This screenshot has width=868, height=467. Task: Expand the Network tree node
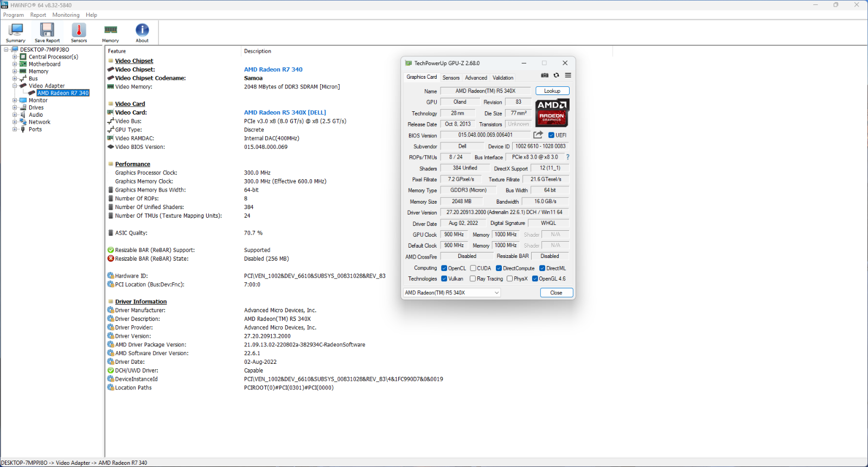coord(15,122)
